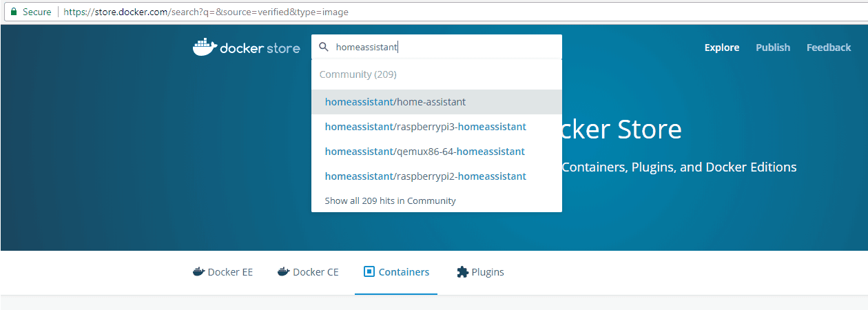Open the Docker CE tab

click(308, 272)
